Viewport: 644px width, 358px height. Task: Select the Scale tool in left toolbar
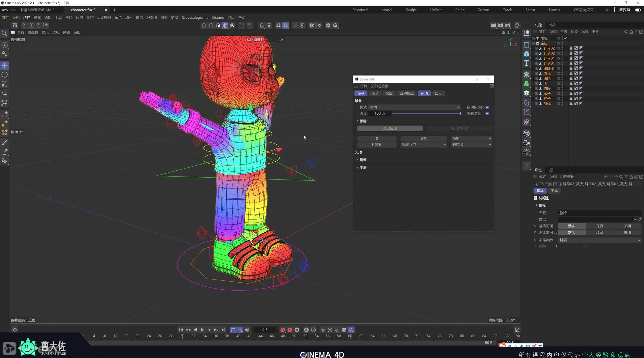[5, 84]
